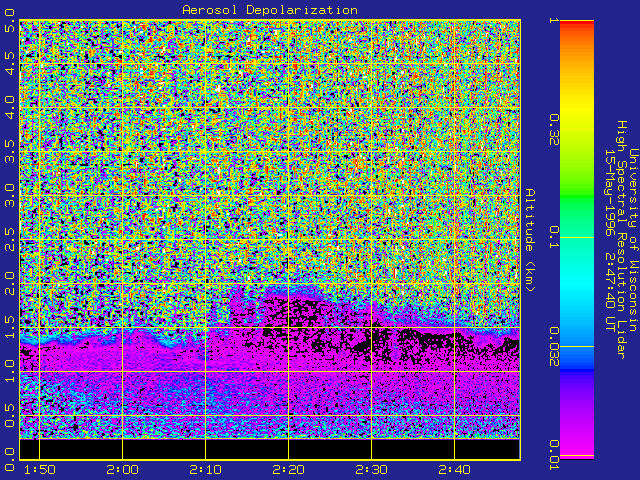Click the 1.5 altitude axis label
This screenshot has width=640, height=480.
pyautogui.click(x=9, y=327)
